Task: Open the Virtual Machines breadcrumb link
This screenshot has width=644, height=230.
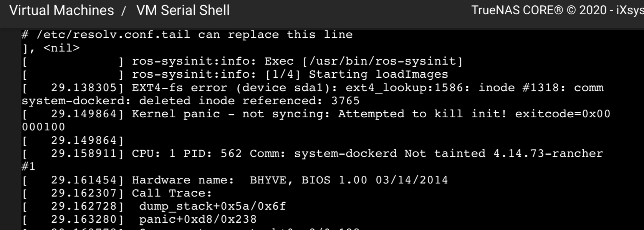Action: coord(61,10)
